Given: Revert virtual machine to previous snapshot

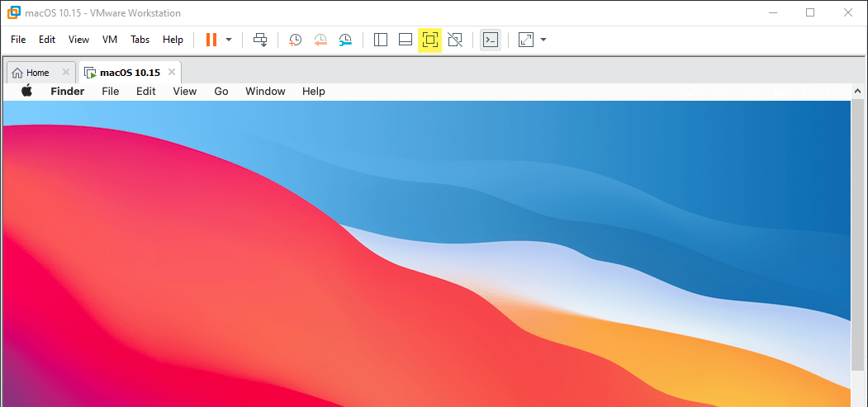Looking at the screenshot, I should tap(320, 40).
